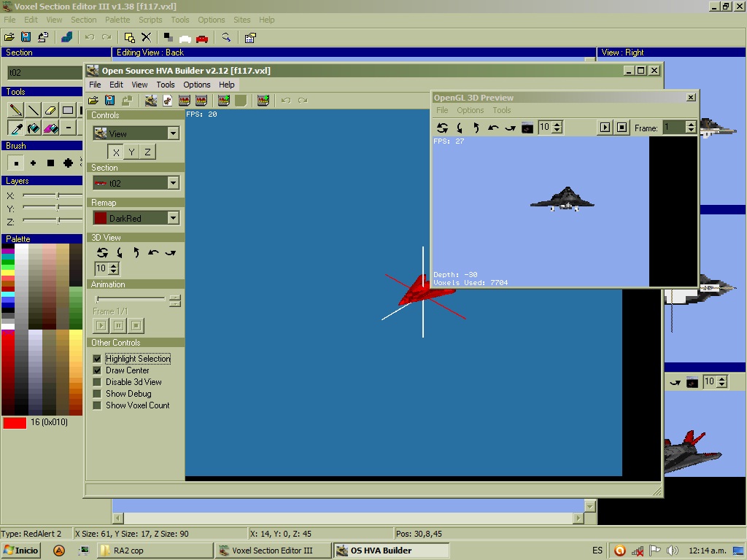Click the X delete icon in Voxel Editor toolbar
Image resolution: width=747 pixels, height=560 pixels.
click(146, 37)
